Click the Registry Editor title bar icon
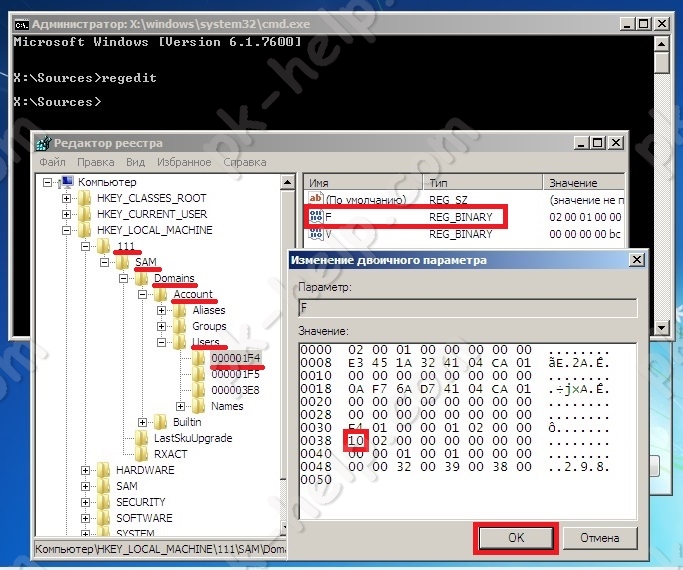This screenshot has width=683, height=570. coord(44,143)
